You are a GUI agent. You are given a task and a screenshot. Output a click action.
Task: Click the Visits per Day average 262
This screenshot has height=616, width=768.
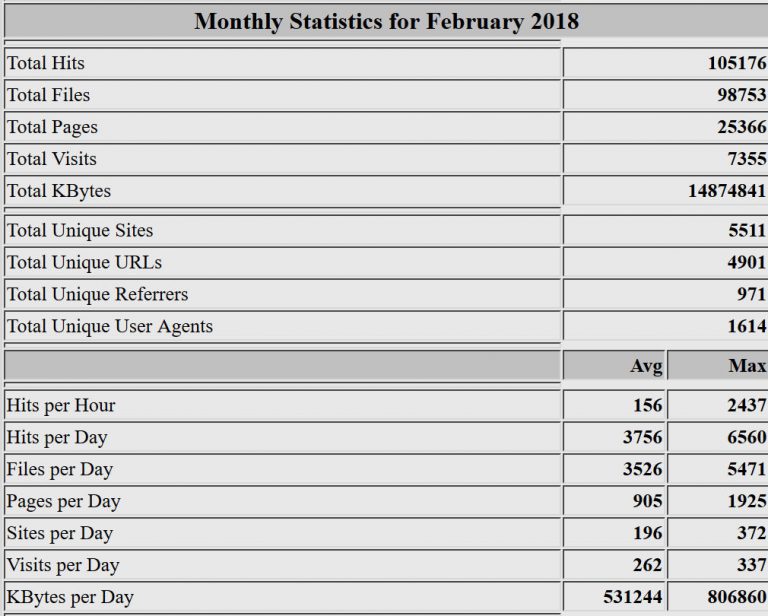click(647, 566)
